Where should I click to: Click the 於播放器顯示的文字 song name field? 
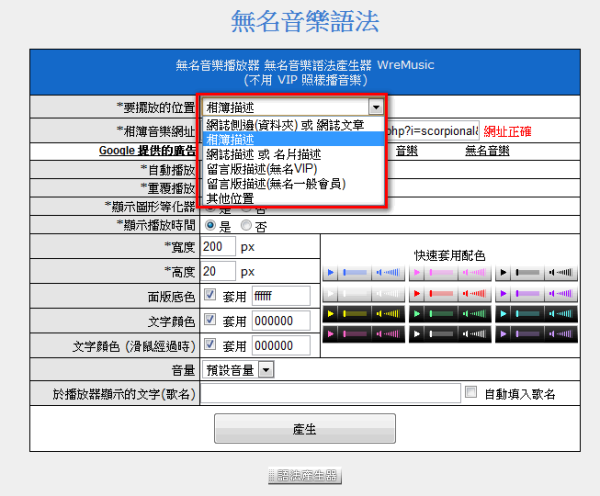[331, 393]
